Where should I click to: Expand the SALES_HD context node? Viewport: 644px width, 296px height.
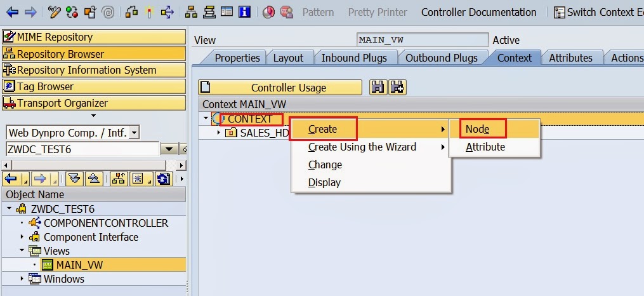pos(218,132)
